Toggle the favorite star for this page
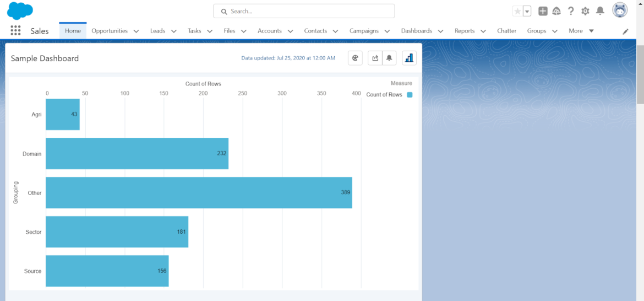This screenshot has height=301, width=644. tap(517, 11)
